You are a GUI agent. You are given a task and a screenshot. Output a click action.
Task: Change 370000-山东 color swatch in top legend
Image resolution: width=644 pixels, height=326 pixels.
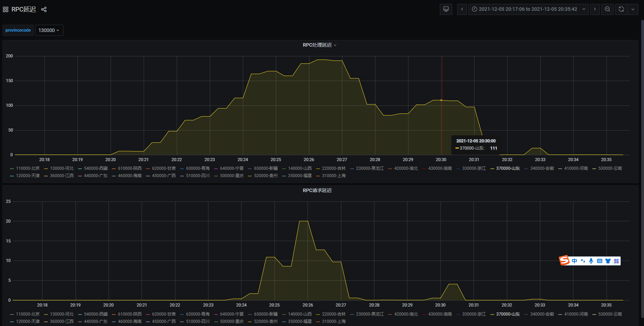pyautogui.click(x=492, y=169)
